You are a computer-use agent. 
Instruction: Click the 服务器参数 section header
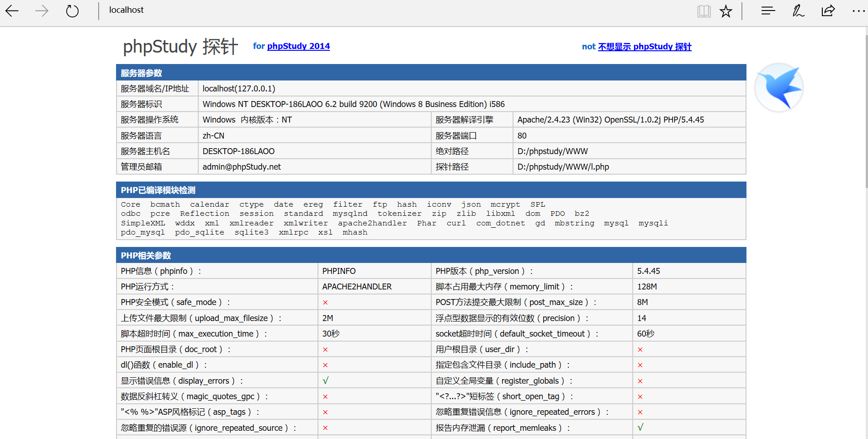431,73
